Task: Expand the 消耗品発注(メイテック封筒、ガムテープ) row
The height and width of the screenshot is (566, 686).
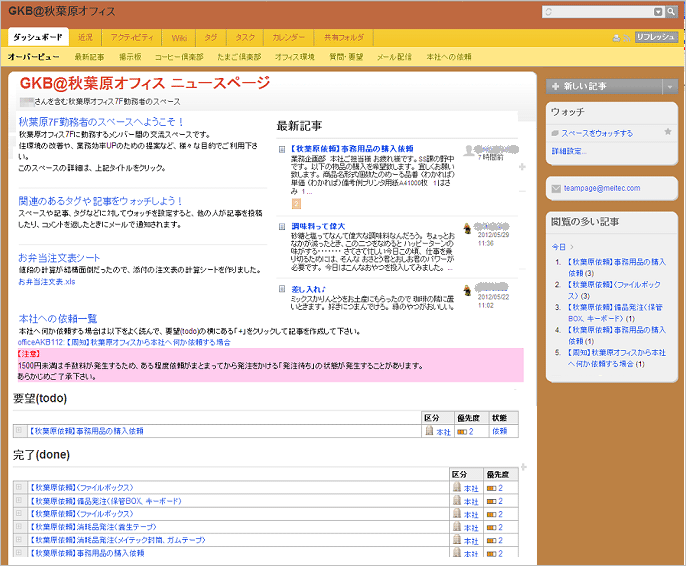Action: tap(19, 539)
